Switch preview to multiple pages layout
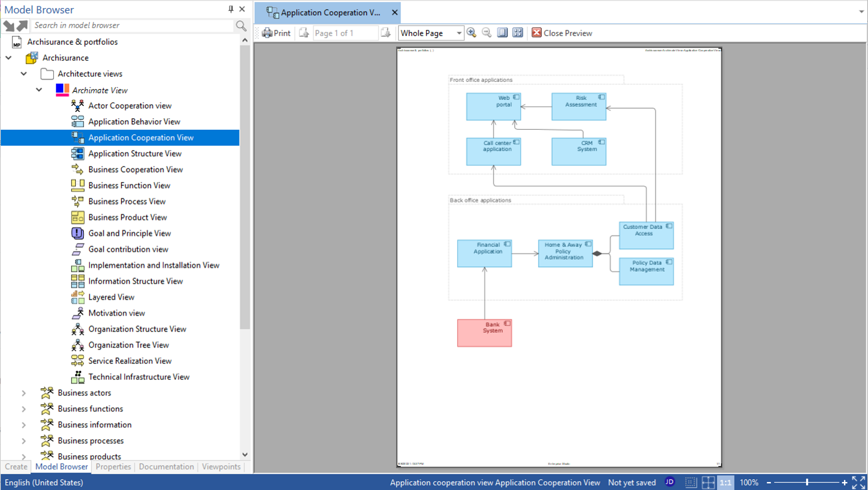Image resolution: width=868 pixels, height=490 pixels. (518, 33)
